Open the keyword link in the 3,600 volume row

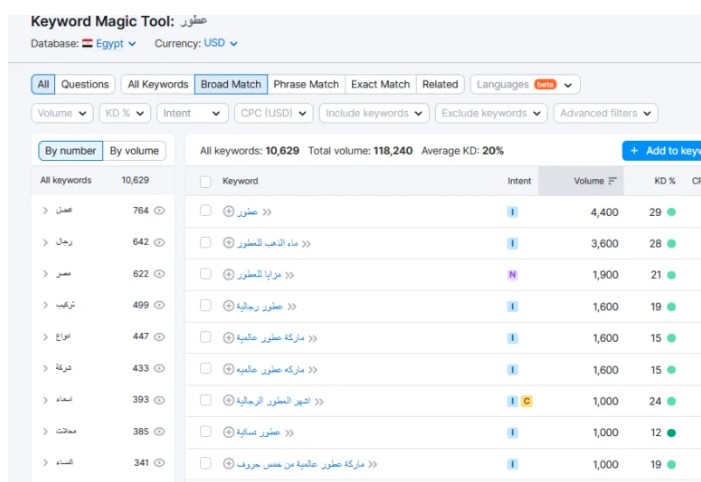pos(267,243)
